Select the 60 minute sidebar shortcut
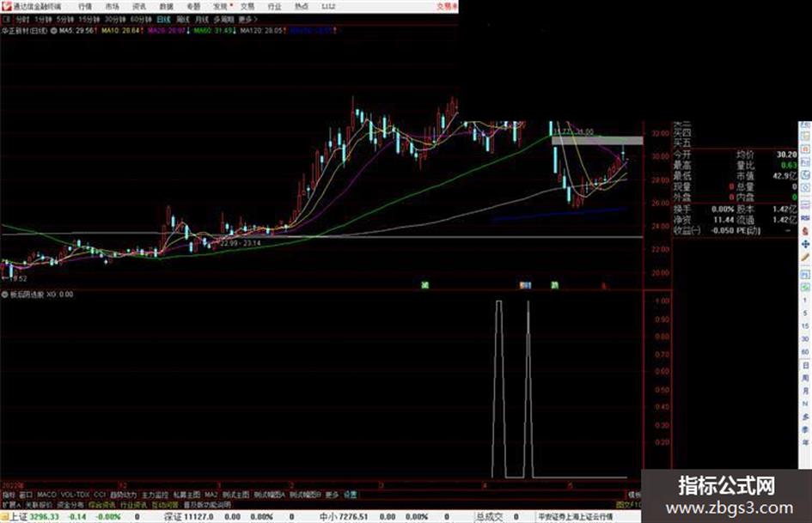The width and height of the screenshot is (812, 523). [805, 351]
